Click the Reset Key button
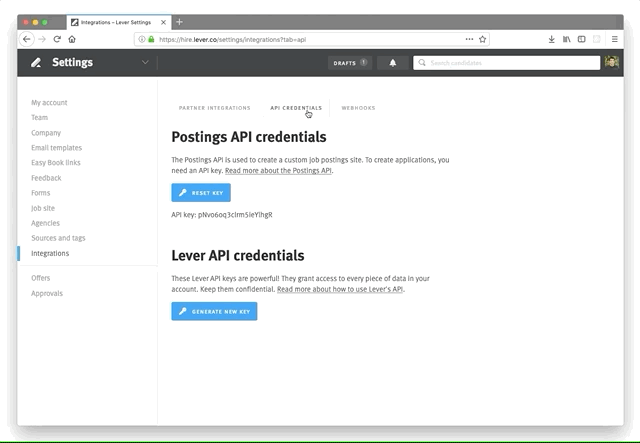 point(201,193)
